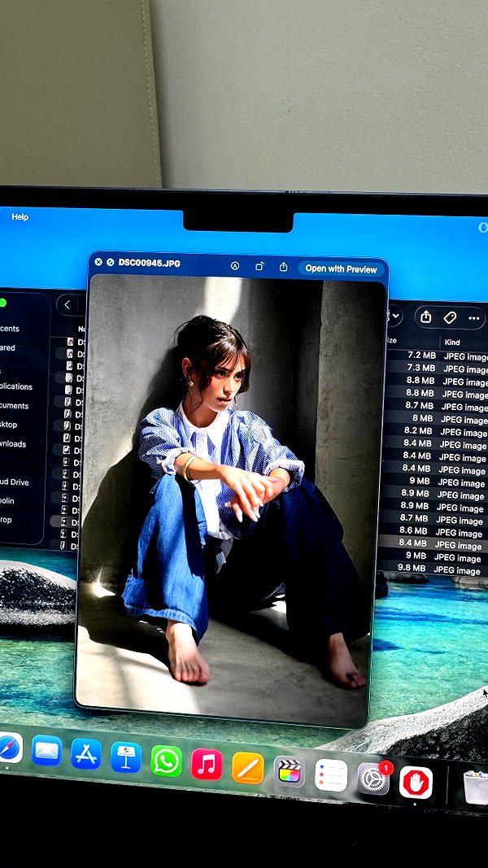Viewport: 488px width, 868px height.
Task: Close the DSC00945.JPG Quick Look window
Action: (98, 262)
